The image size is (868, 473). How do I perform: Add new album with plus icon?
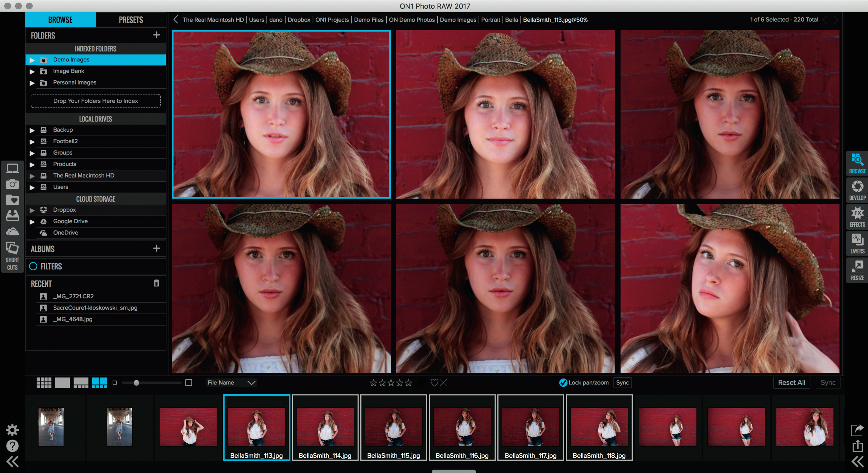coord(156,249)
